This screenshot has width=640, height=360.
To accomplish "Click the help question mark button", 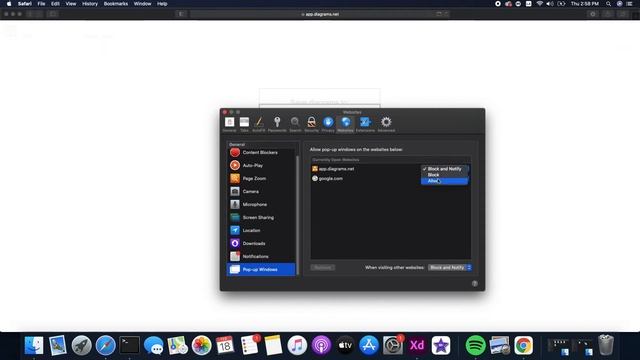I will 474,284.
